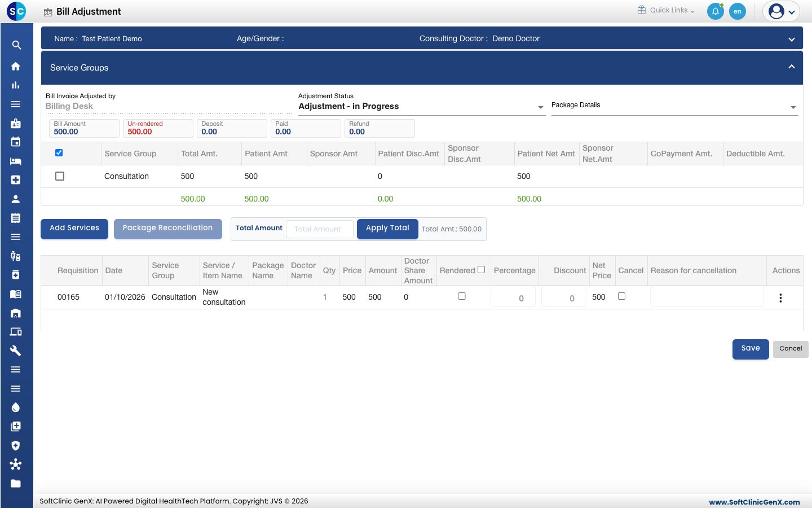Open the receipt billing sidebar icon
Image resolution: width=812 pixels, height=508 pixels.
click(16, 218)
